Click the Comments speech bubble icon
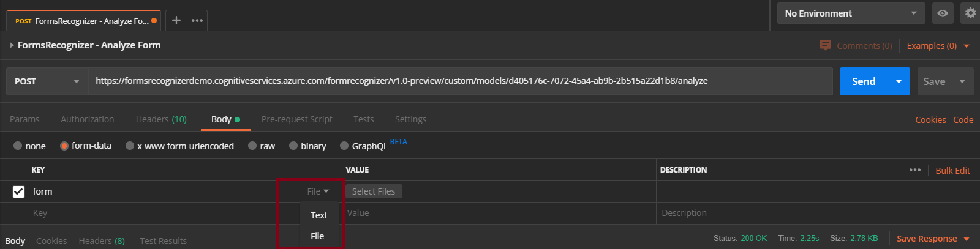Screen dimensions: 980x249 [826, 45]
